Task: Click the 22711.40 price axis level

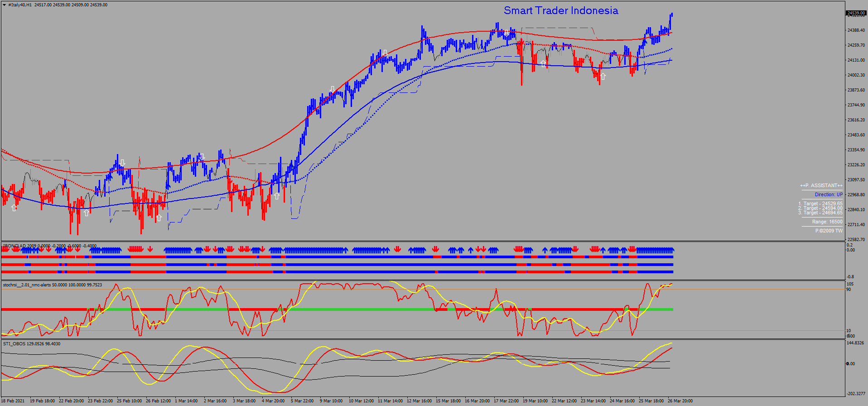Action: coord(856,225)
